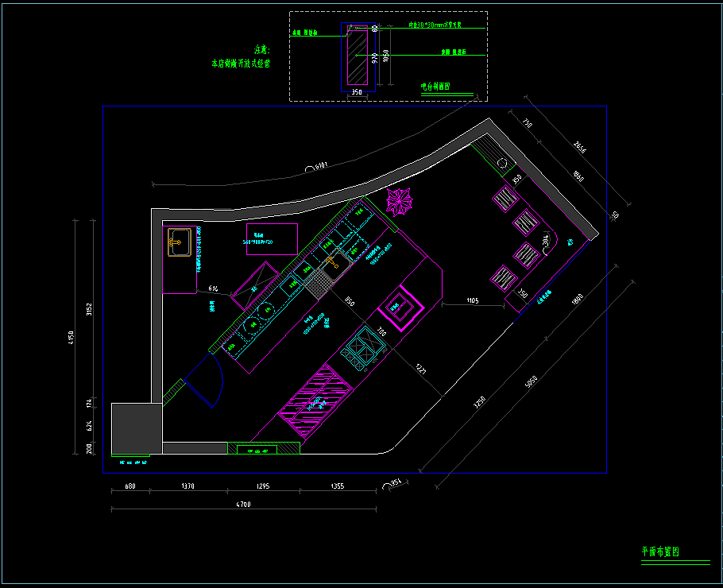The image size is (723, 588).
Task: Click the 吧台剖面图 section title
Action: tap(435, 87)
